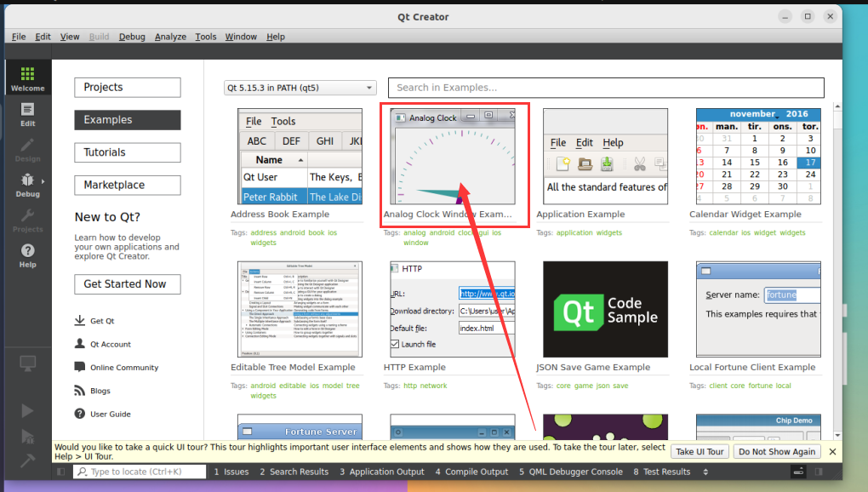Select the Examples section button
This screenshot has height=492, width=868.
point(128,120)
